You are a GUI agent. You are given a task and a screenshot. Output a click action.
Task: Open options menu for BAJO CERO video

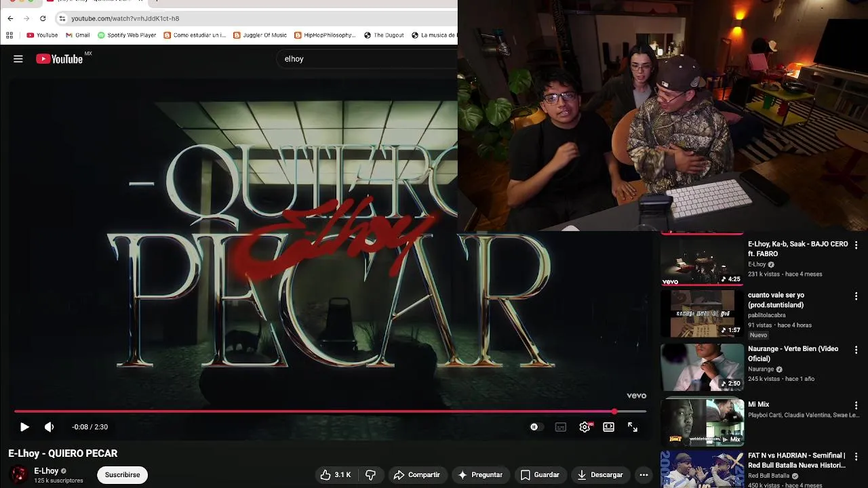coord(856,245)
